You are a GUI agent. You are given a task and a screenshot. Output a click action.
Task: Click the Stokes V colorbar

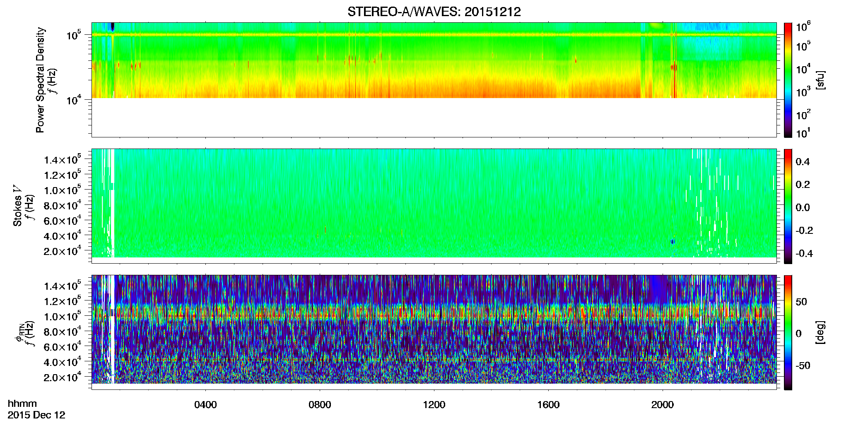[788, 206]
